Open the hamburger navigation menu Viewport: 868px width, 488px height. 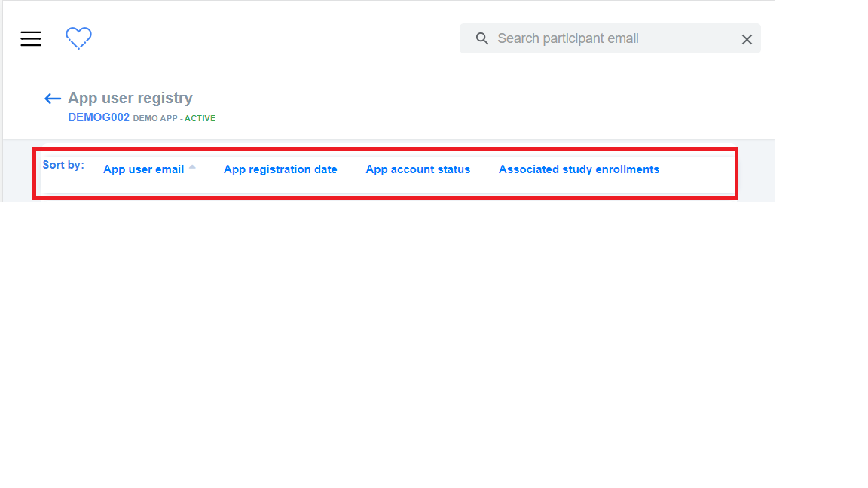[x=31, y=38]
